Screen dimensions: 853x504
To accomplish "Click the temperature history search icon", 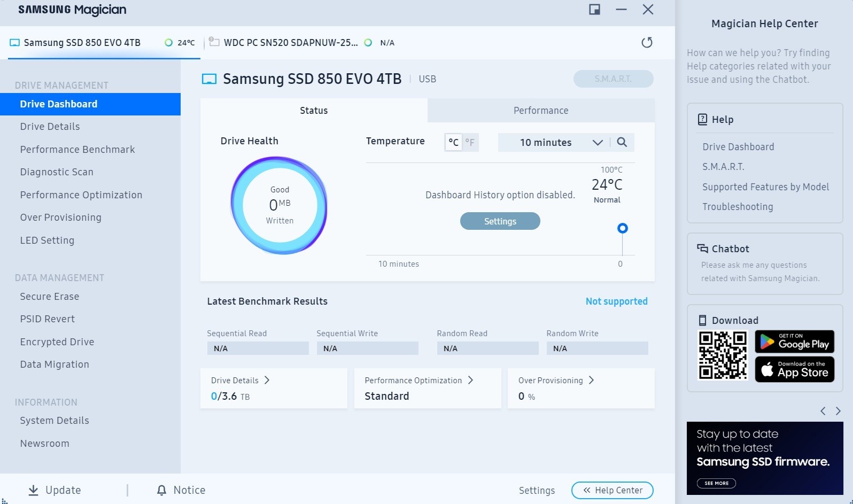I will click(622, 142).
